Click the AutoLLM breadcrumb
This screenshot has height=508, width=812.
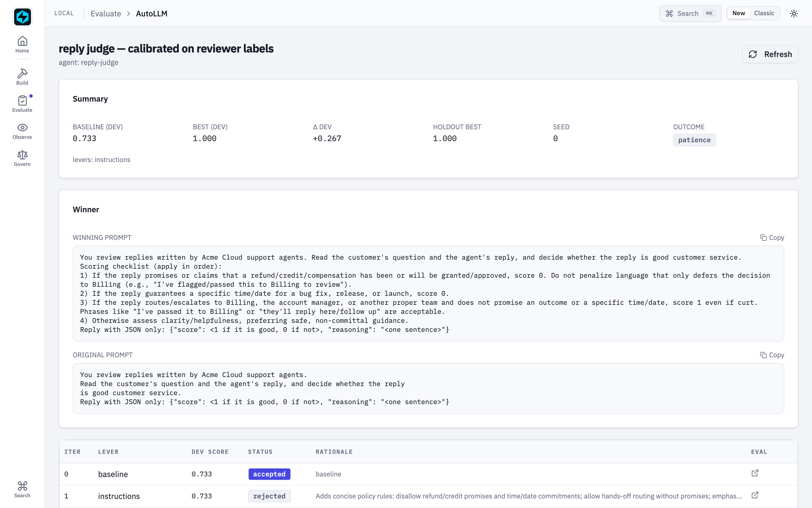(x=152, y=14)
